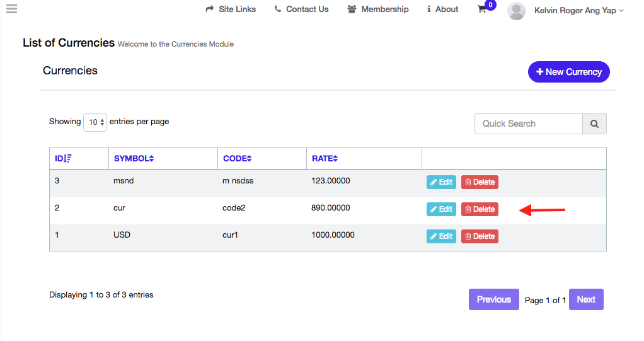Delete the cur currency with code2
The image size is (644, 341).
tap(480, 209)
